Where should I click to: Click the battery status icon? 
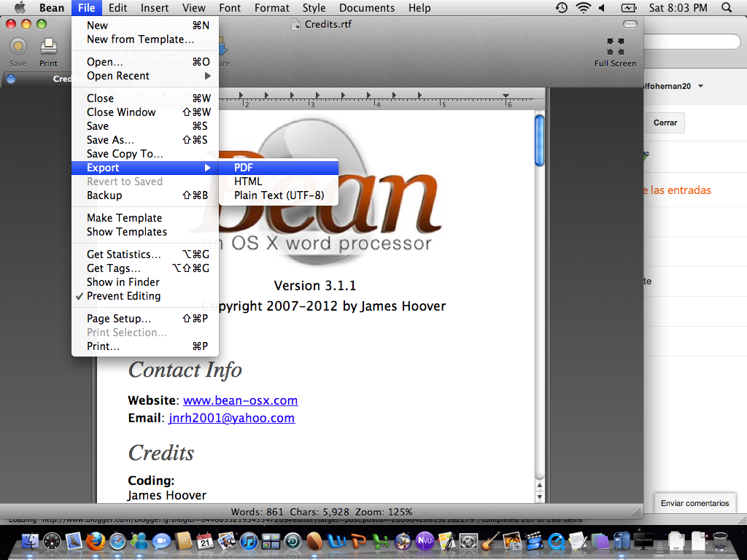click(x=628, y=7)
